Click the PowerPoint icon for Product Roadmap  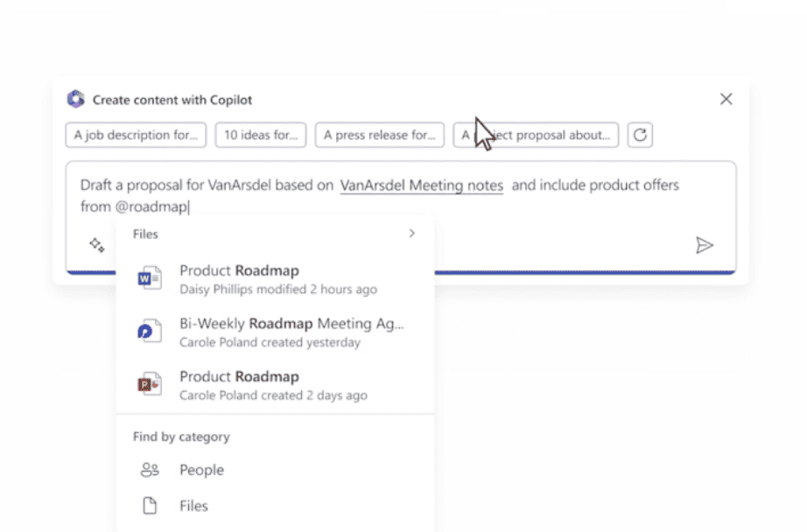pyautogui.click(x=150, y=385)
